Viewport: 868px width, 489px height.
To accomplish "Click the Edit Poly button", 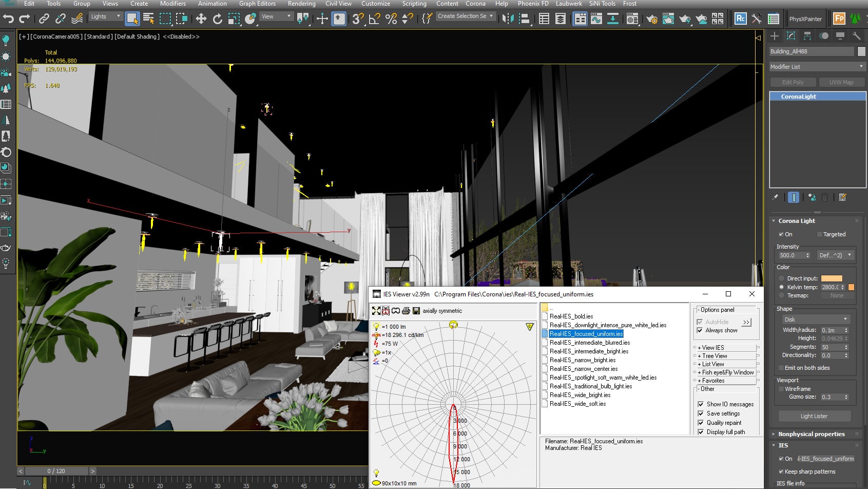I will tap(793, 82).
